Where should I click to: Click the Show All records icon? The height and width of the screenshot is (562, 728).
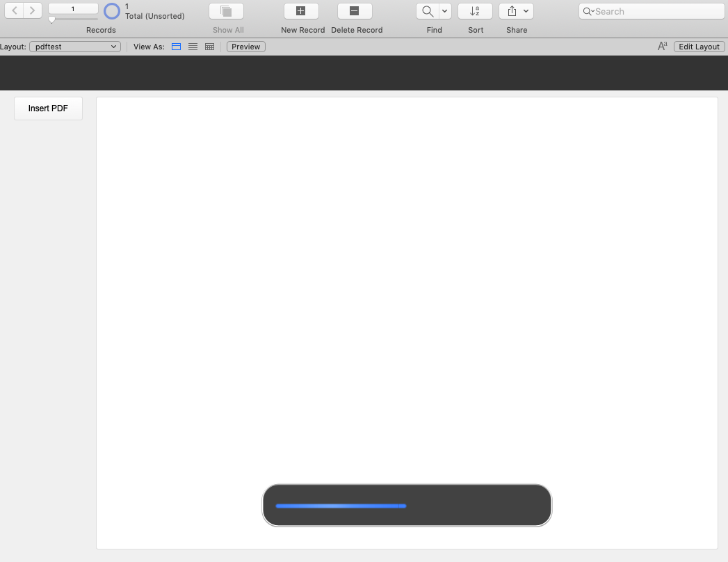pos(226,11)
